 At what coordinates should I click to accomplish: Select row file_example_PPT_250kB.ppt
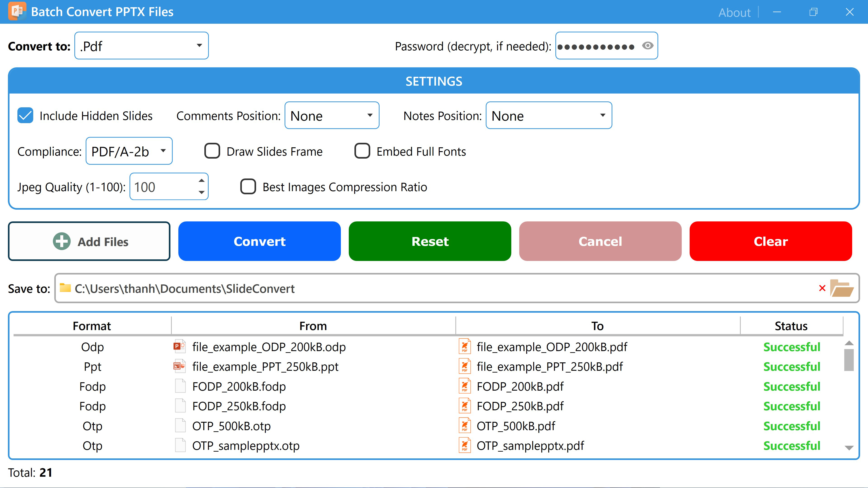(x=428, y=366)
